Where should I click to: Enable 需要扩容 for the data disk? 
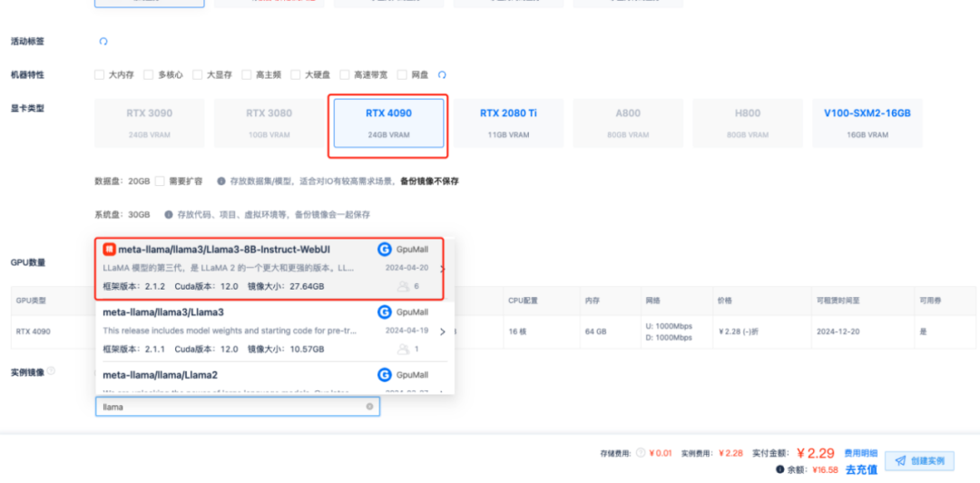tap(160, 181)
